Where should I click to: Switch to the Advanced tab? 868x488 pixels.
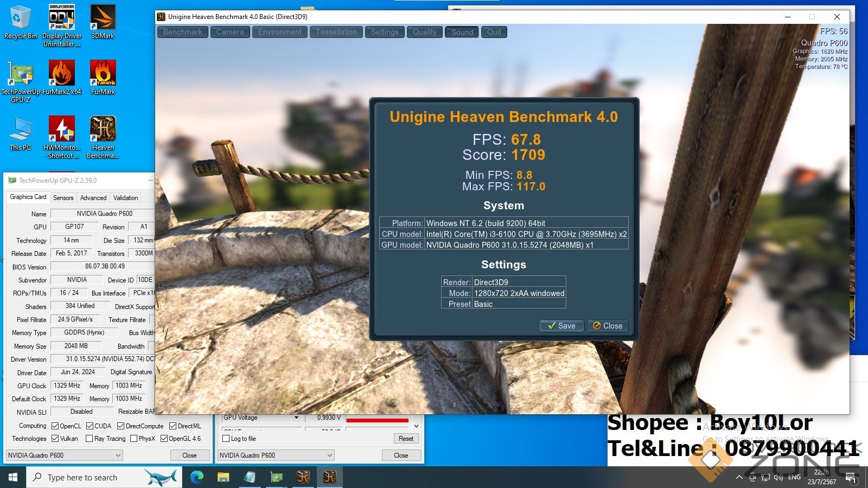93,198
